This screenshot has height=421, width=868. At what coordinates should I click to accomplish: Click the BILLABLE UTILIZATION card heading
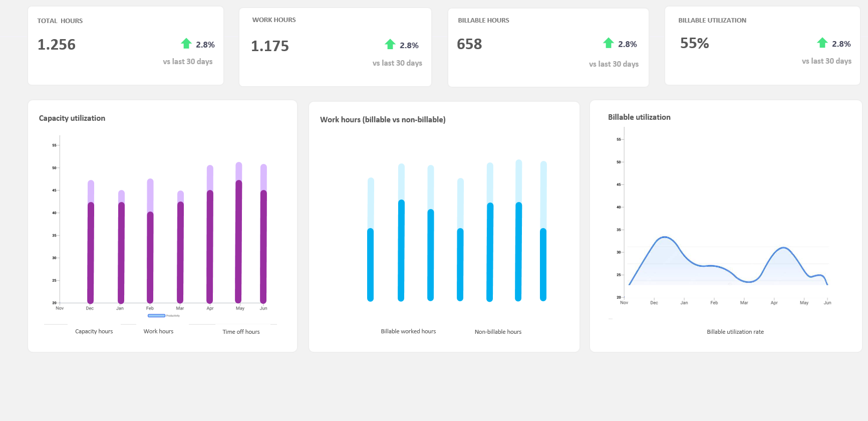pyautogui.click(x=712, y=21)
